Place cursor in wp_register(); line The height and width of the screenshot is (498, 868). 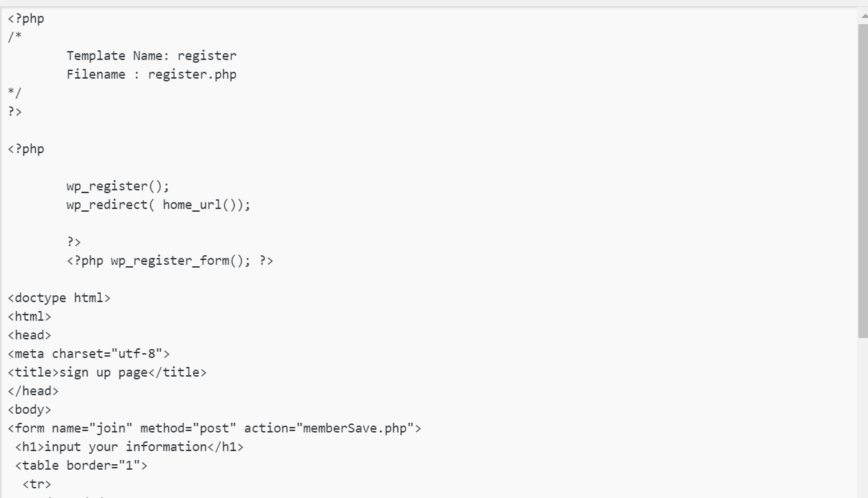(118, 186)
